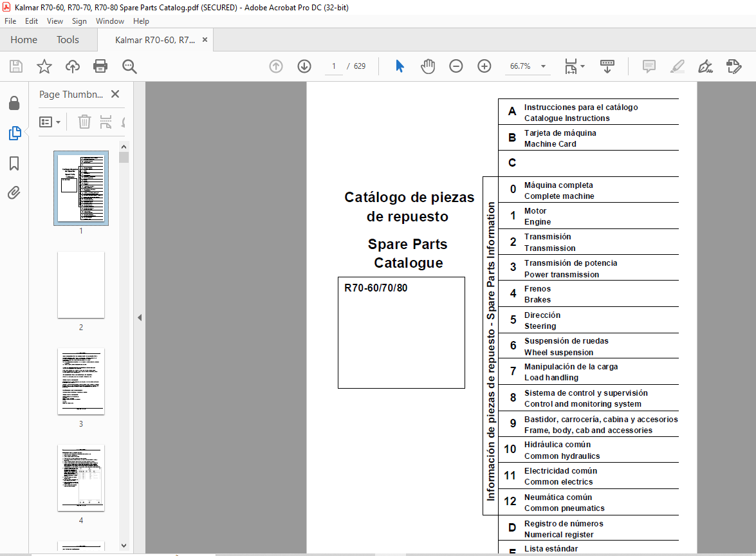The width and height of the screenshot is (756, 556).
Task: Zoom out with the minus button
Action: 456,66
